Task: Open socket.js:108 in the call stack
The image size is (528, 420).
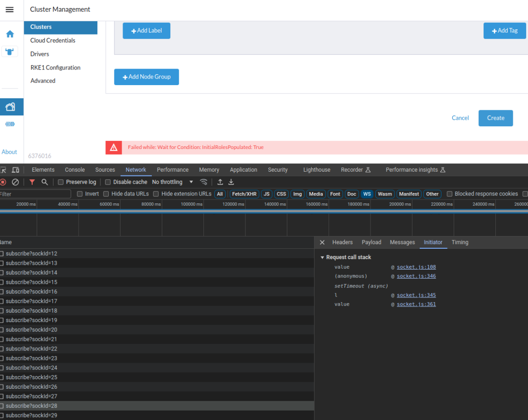Action: (x=416, y=267)
